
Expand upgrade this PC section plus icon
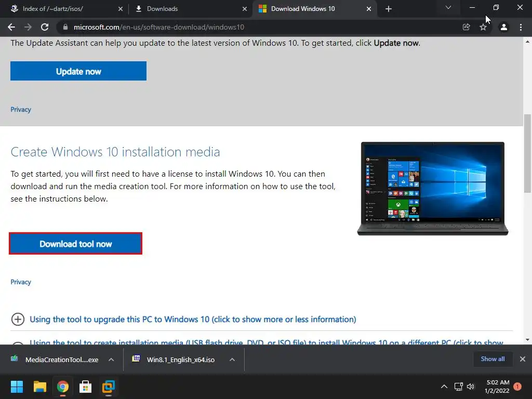pyautogui.click(x=18, y=320)
